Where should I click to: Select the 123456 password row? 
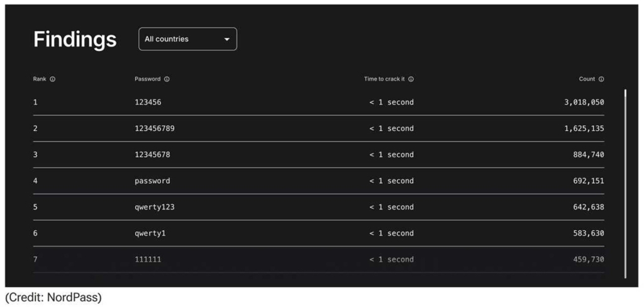click(319, 103)
